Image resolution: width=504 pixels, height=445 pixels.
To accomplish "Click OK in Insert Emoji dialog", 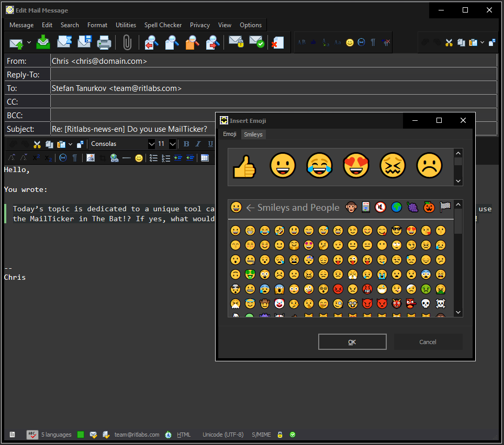I will point(352,342).
